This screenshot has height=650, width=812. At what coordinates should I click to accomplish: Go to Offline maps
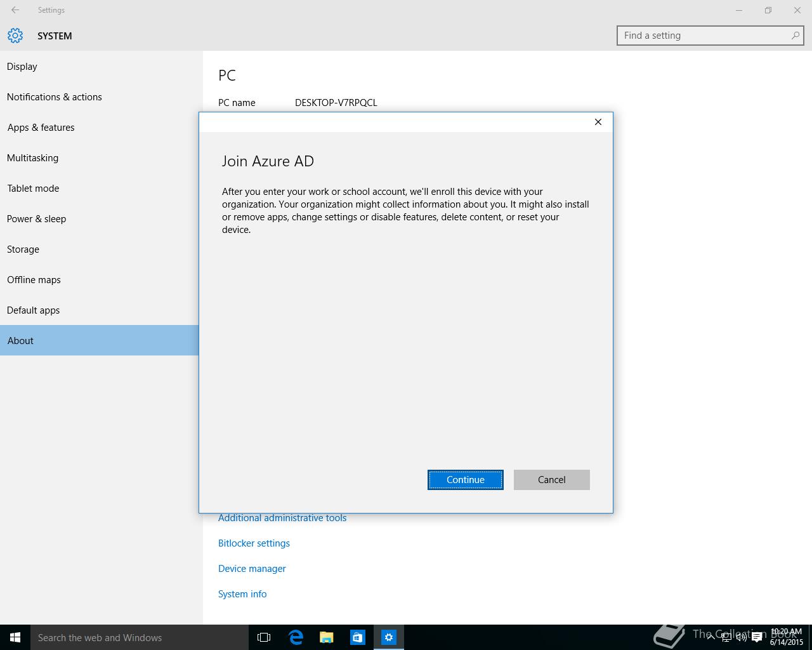pos(99,280)
